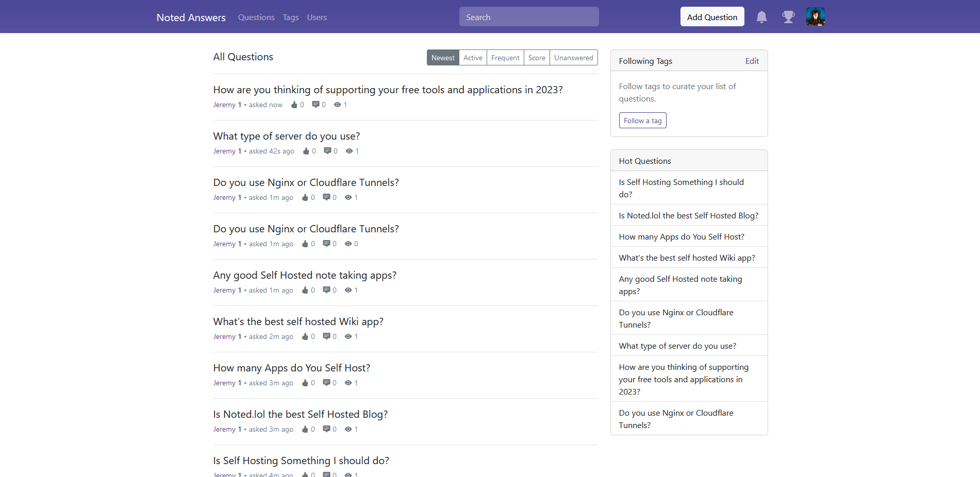Click comments icon on Noted.lol blog question

326,429
